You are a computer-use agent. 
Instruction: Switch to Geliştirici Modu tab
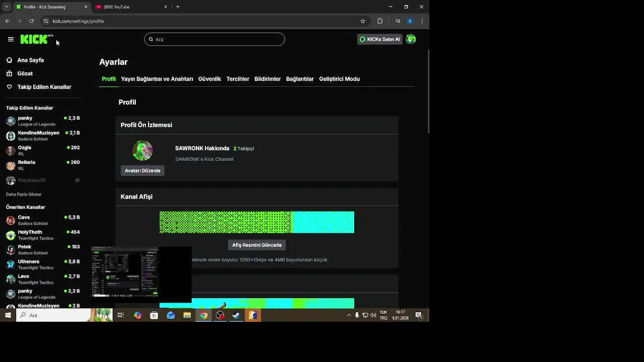click(340, 79)
